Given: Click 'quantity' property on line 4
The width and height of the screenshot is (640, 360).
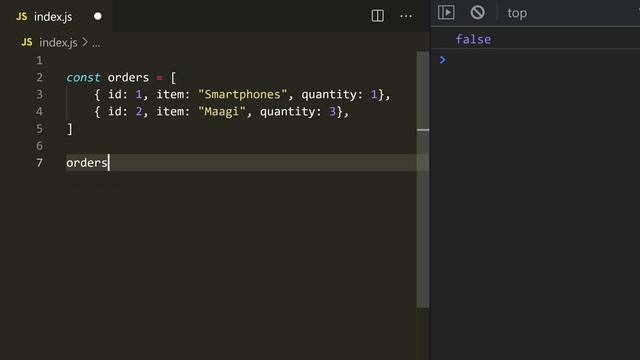Looking at the screenshot, I should pyautogui.click(x=287, y=112).
